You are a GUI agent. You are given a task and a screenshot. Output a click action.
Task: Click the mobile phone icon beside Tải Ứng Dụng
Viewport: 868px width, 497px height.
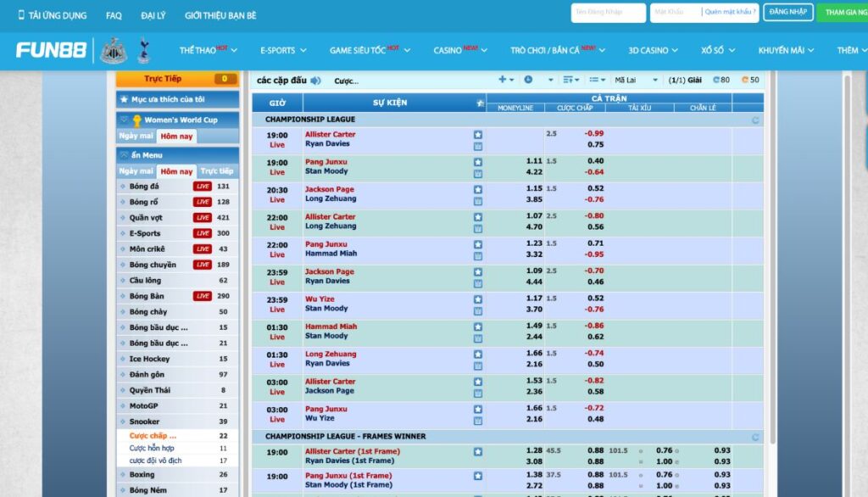tap(21, 15)
